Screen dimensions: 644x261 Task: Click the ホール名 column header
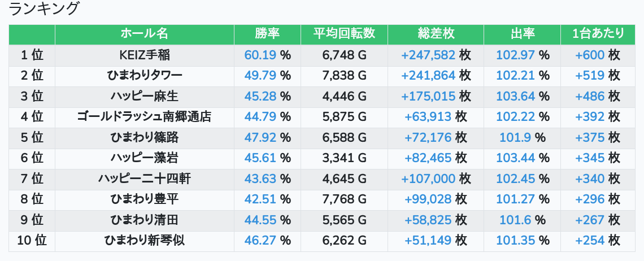144,34
